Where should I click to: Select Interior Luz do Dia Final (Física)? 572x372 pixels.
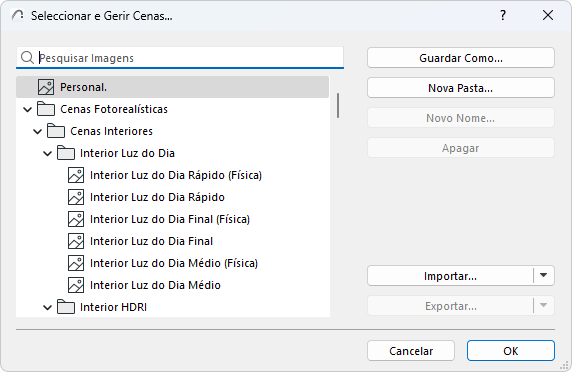[170, 219]
